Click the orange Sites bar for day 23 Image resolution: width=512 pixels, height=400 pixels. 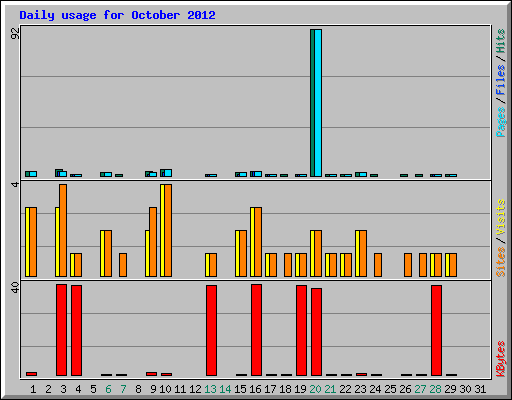[x=363, y=253]
